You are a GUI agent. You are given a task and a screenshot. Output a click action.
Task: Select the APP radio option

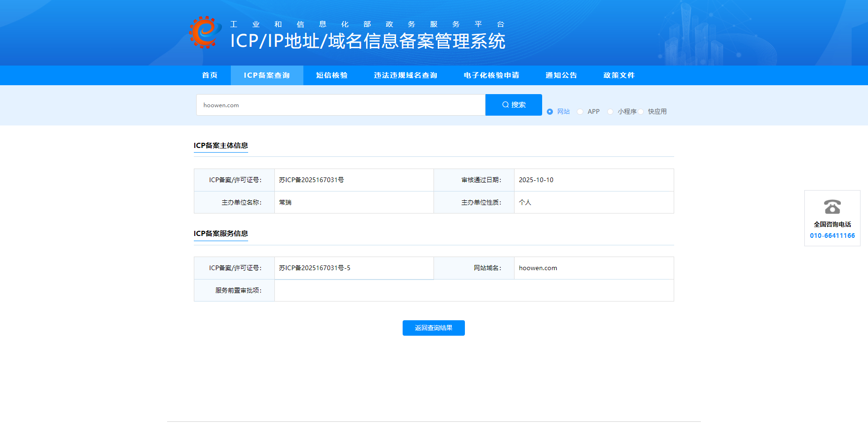coord(580,111)
